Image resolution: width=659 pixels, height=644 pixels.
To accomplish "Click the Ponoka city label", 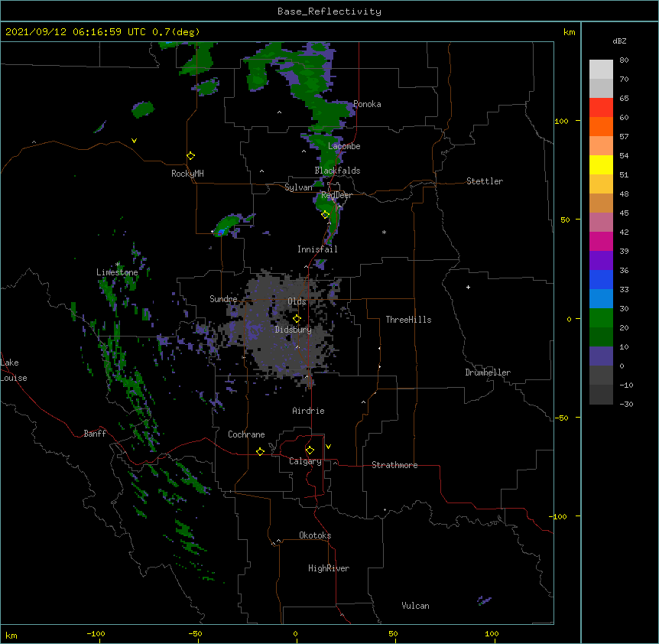I will coord(367,104).
